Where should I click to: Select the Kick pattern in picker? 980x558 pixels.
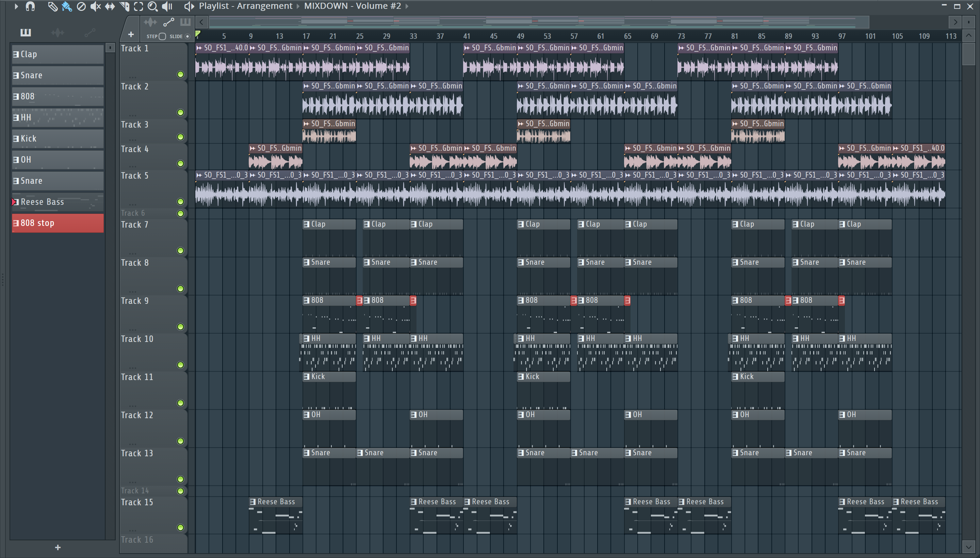coord(58,138)
